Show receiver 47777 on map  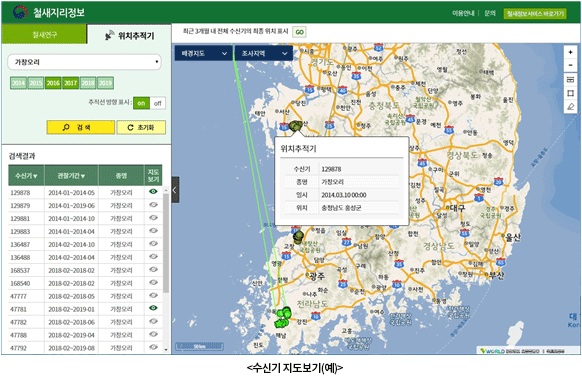153,296
